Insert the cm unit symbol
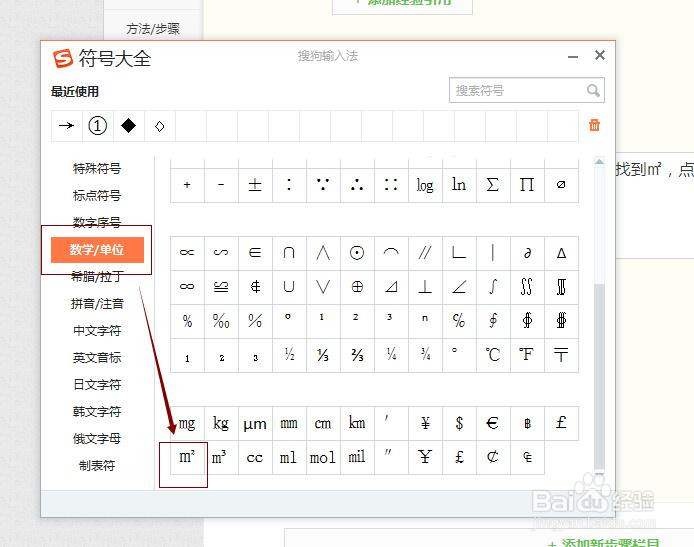 [x=323, y=424]
